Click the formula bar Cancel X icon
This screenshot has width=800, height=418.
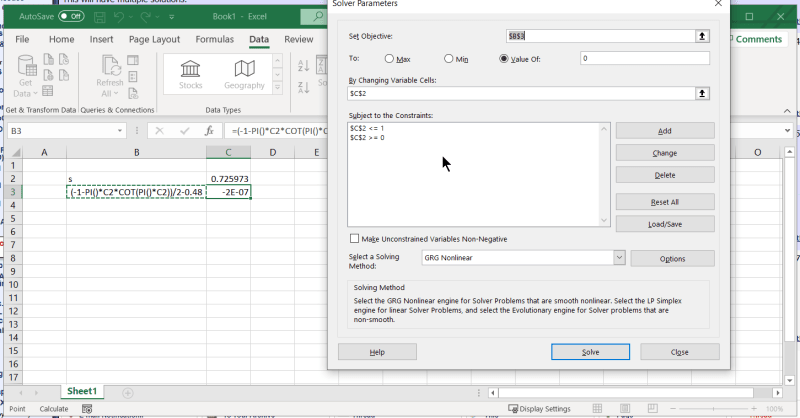coord(159,131)
